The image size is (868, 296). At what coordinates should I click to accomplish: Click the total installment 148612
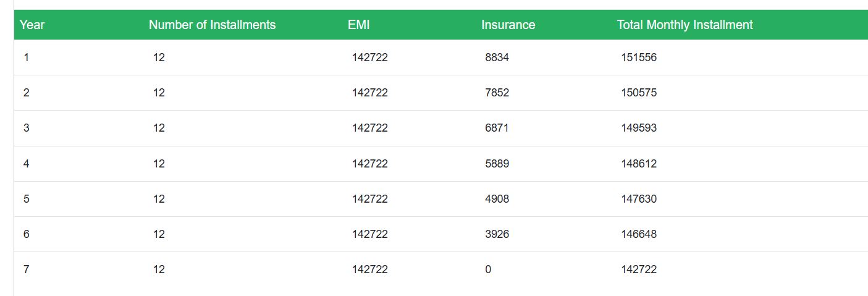click(639, 164)
